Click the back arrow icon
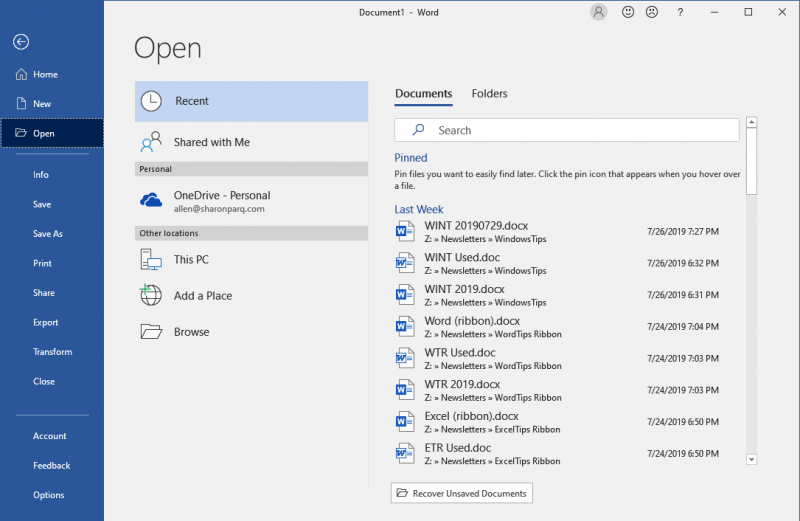 21,42
